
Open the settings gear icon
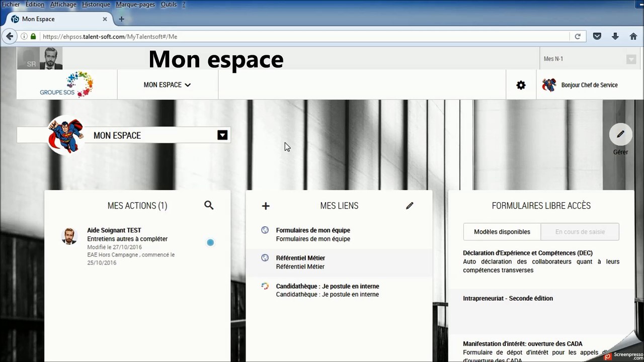point(521,85)
